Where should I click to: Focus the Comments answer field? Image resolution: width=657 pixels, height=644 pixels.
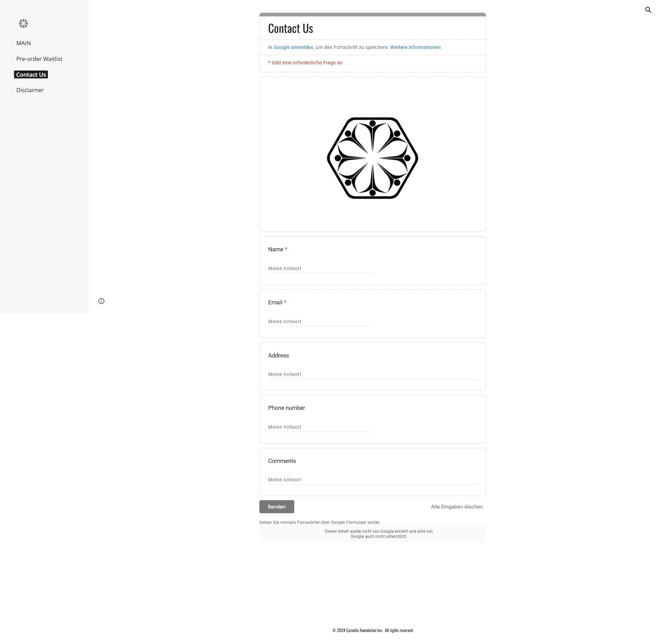[x=372, y=480]
